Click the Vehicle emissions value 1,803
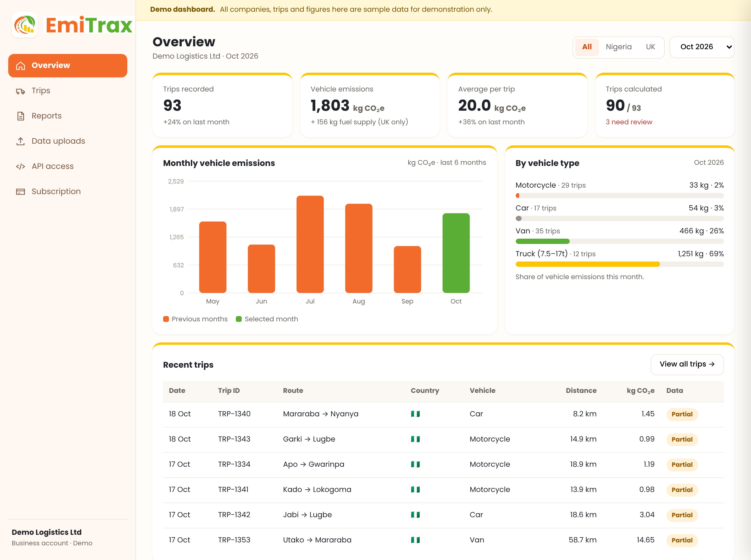This screenshot has width=751, height=560. click(330, 106)
